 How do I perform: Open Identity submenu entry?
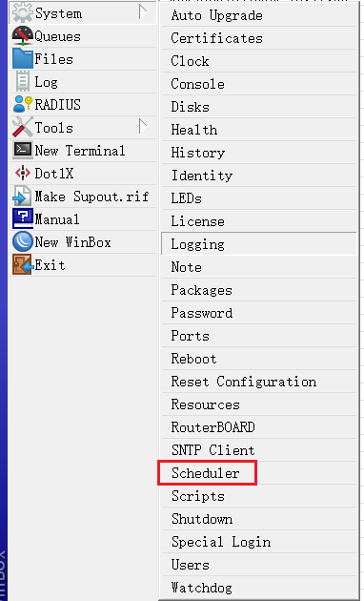(259, 176)
